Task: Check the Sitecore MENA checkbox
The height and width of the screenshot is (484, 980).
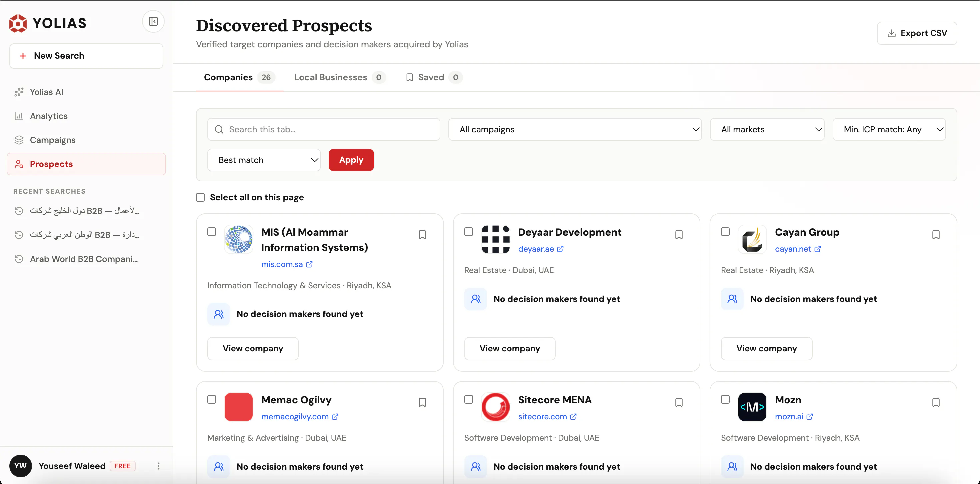Action: (468, 399)
